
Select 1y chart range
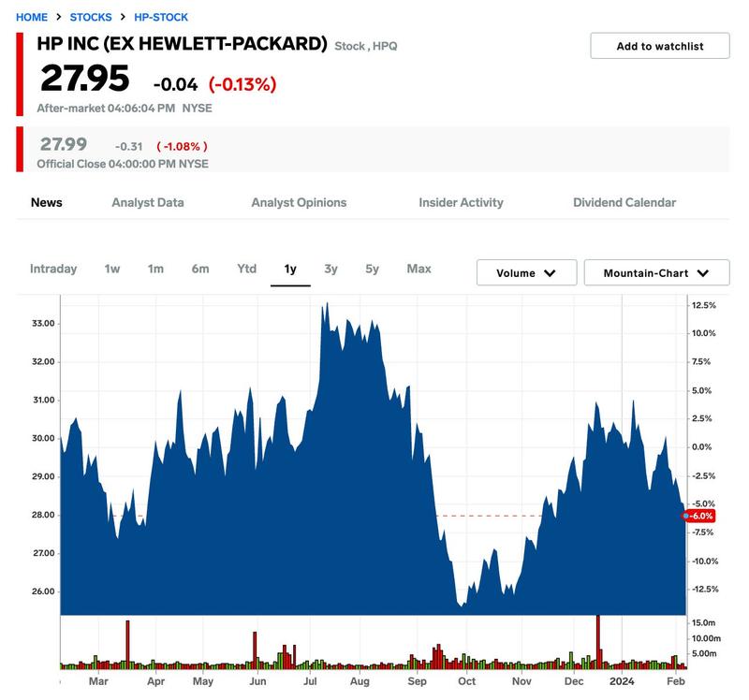tap(290, 269)
